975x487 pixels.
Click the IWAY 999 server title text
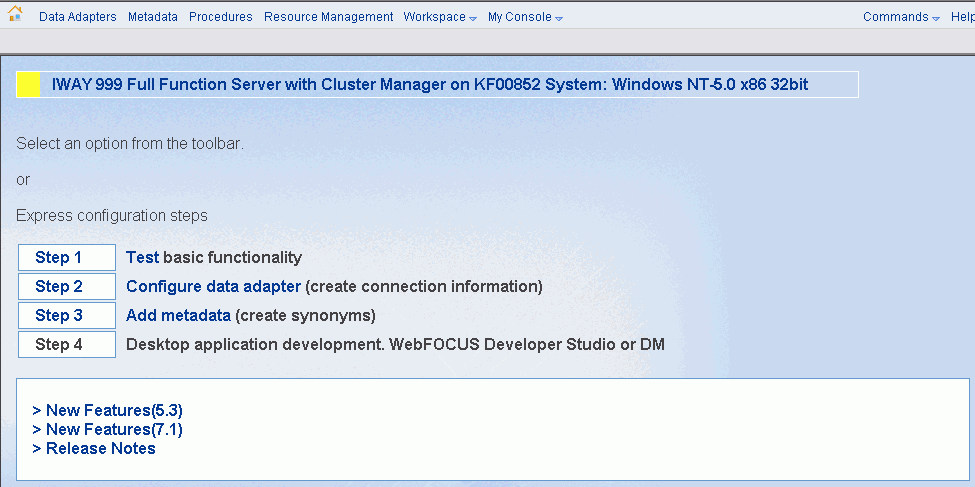[x=430, y=85]
